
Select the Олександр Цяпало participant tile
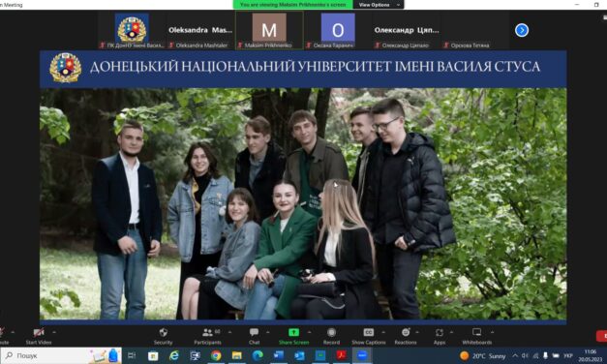click(407, 30)
